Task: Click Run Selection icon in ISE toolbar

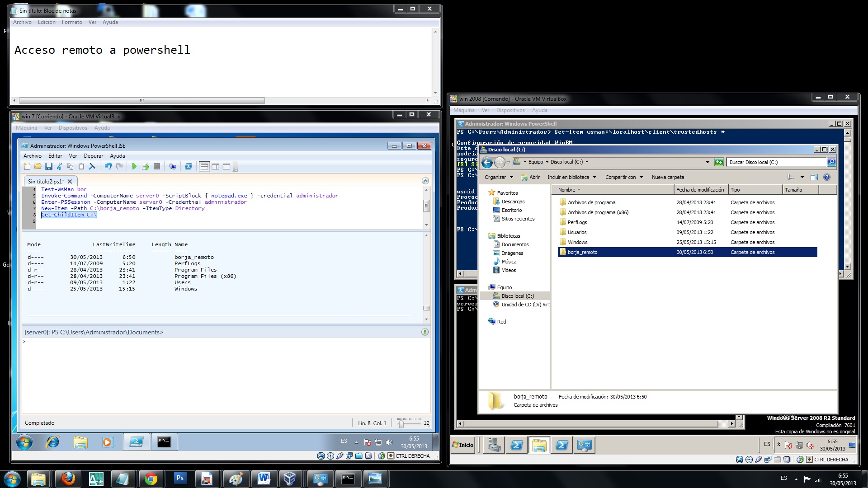Action: click(145, 167)
